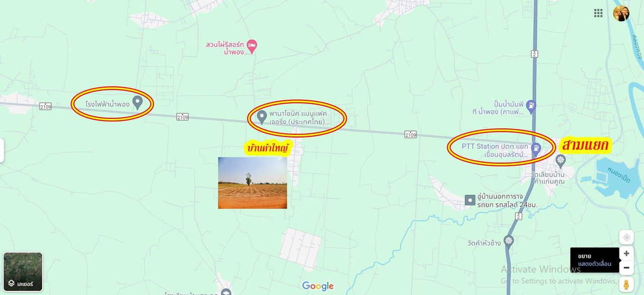Toggle the เลเยอร์ satellite layers thumbnail
Screen dimensions: 644x295
coord(23,272)
